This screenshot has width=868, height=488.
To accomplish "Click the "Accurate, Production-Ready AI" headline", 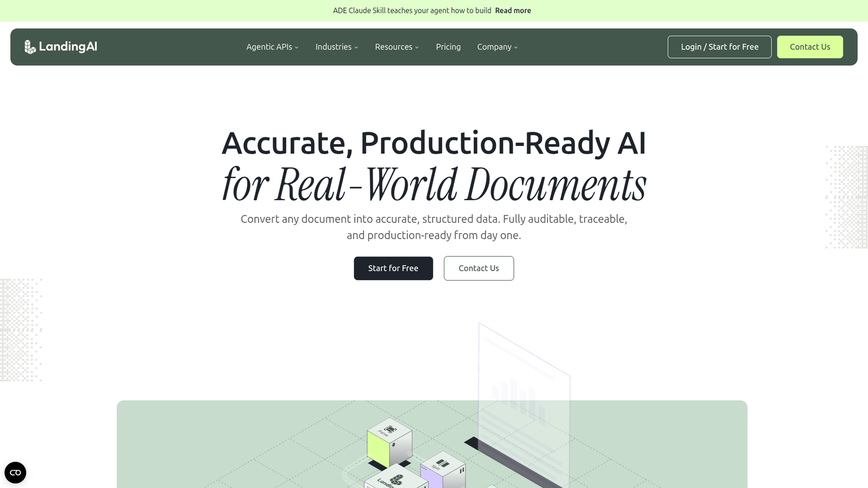I will (x=434, y=143).
